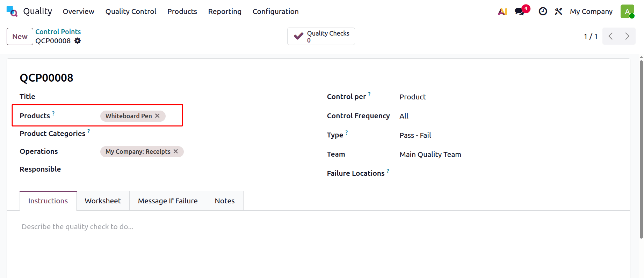
Task: Open the activities clock icon
Action: tap(543, 12)
